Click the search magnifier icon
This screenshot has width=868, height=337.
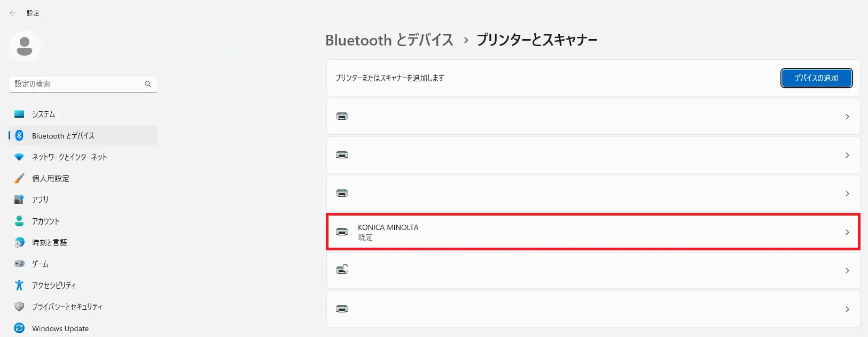(x=148, y=84)
